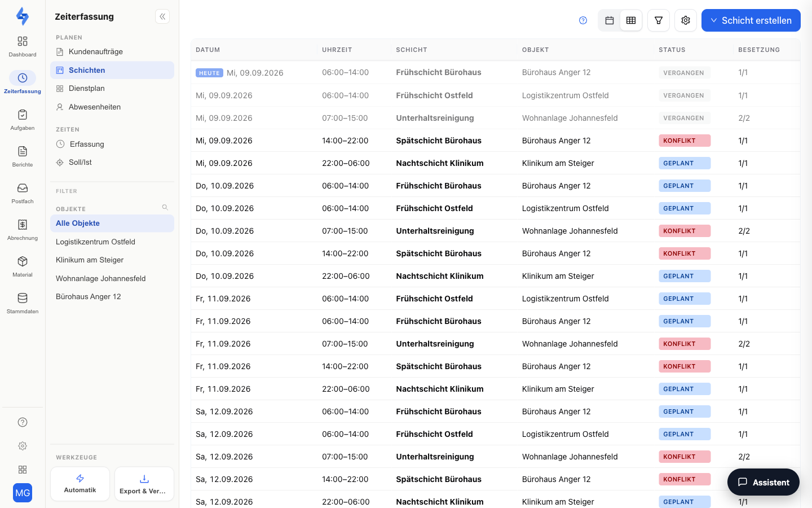Filter by Wohnanlage Johannesfeld object
812x508 pixels.
[x=112, y=278]
